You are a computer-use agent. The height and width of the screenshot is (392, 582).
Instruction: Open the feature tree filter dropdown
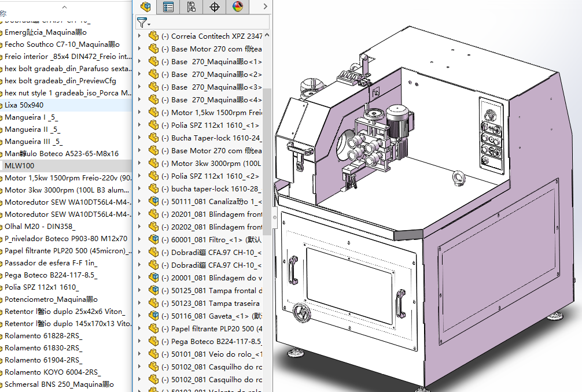[143, 23]
